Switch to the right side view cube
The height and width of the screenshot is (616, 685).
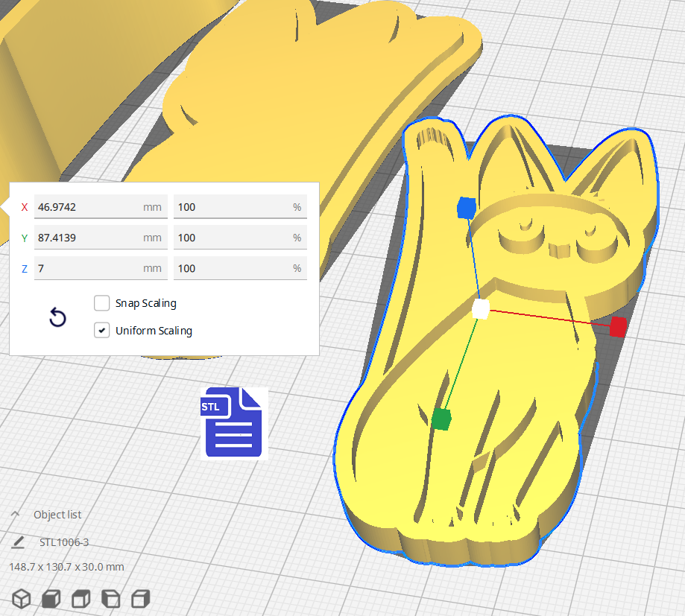point(140,598)
